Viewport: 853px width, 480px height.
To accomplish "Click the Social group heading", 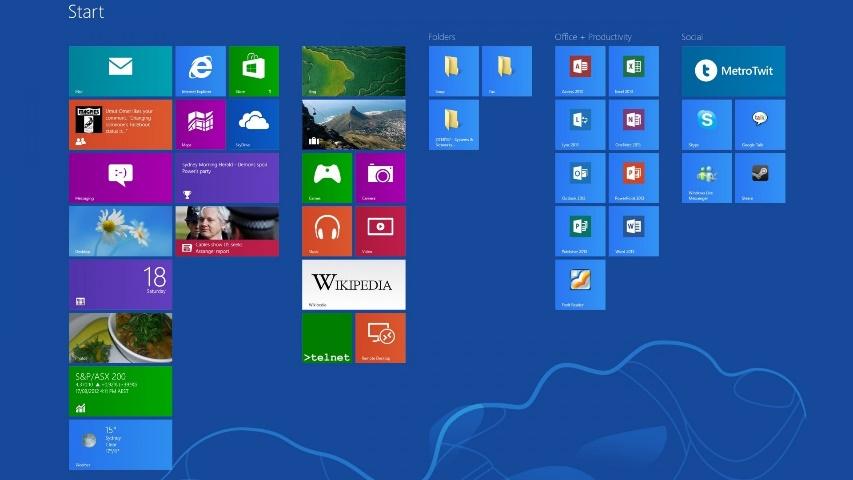I will pos(692,36).
